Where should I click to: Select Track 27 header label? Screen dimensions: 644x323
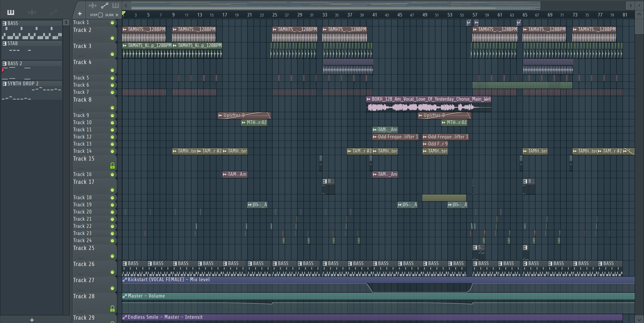coord(84,280)
